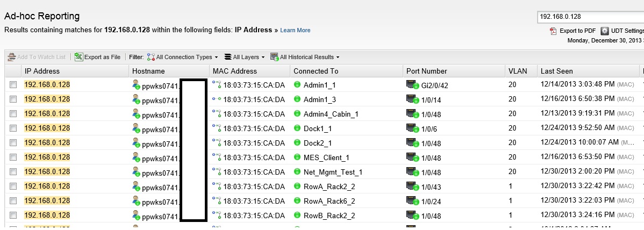The height and width of the screenshot is (230, 644).
Task: Open MES_Client_1 device link
Action: point(326,157)
